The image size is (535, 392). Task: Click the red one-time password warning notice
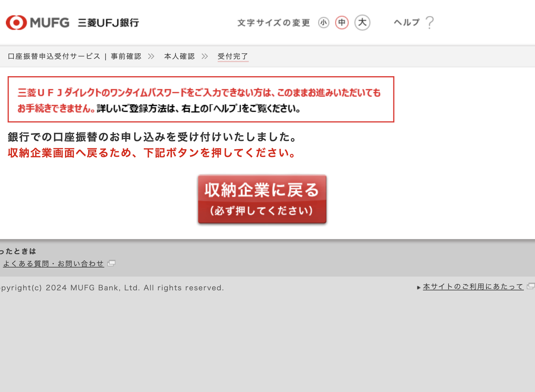[x=201, y=99]
